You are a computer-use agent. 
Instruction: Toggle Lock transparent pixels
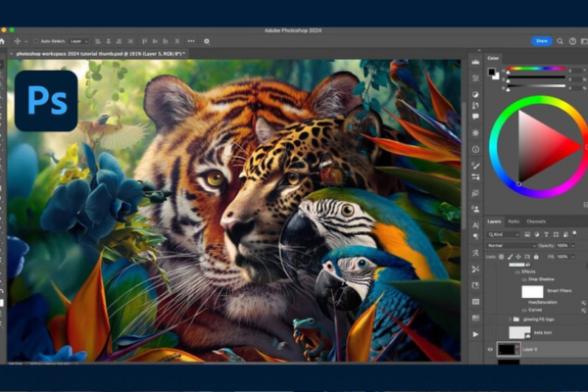[x=502, y=257]
